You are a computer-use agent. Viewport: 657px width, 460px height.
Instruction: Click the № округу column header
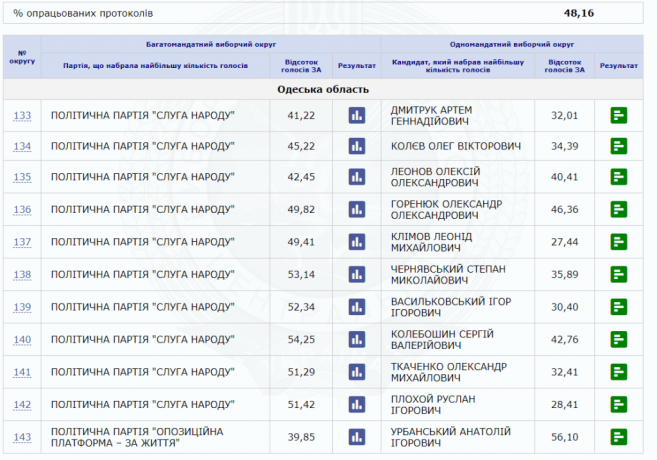coord(22,57)
